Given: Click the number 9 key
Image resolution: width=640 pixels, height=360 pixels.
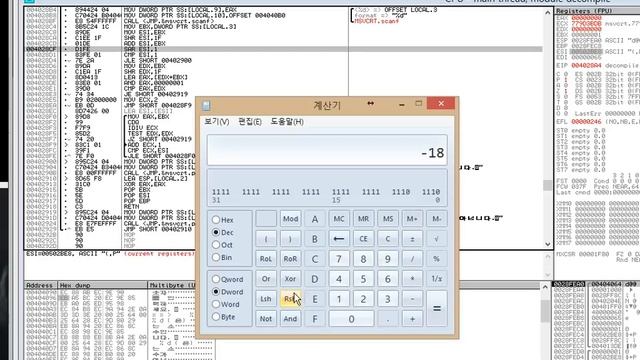Looking at the screenshot, I should 388,259.
